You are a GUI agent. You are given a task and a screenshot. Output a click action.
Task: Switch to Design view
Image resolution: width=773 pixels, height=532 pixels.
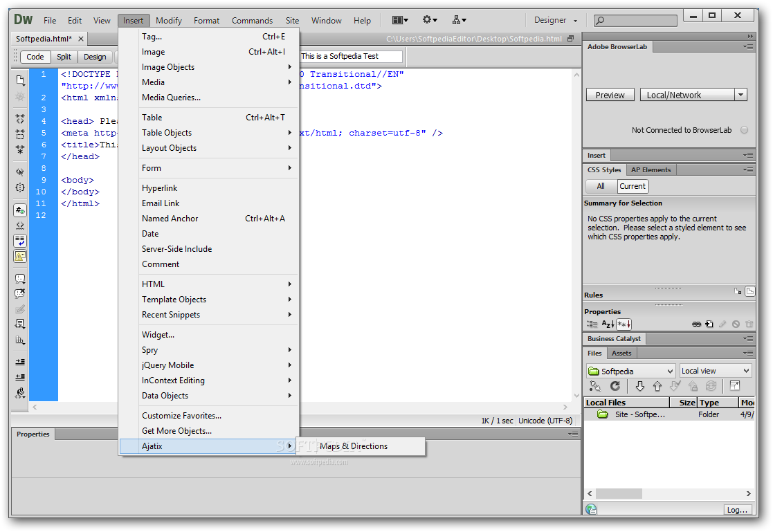click(95, 57)
